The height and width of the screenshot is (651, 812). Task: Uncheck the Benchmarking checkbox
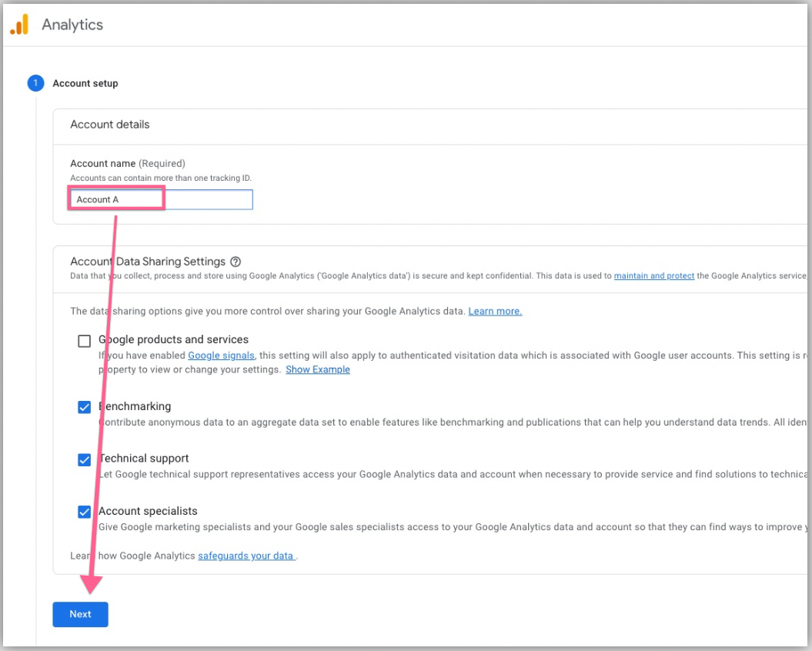(x=85, y=407)
